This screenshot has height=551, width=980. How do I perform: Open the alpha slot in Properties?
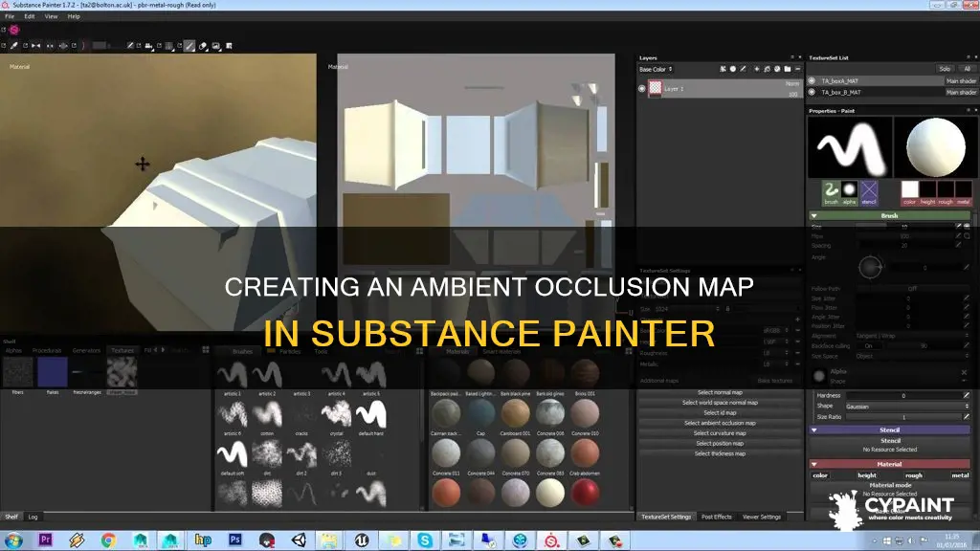tap(850, 192)
